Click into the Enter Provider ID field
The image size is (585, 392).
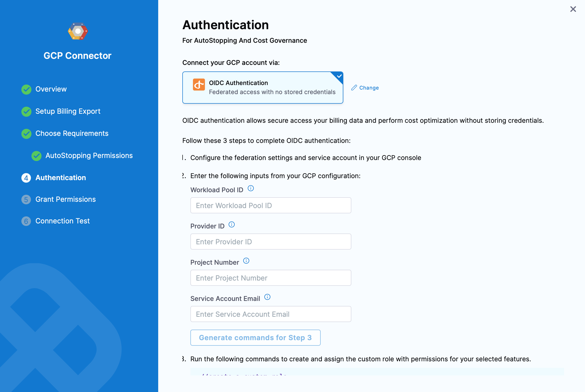[x=271, y=242]
